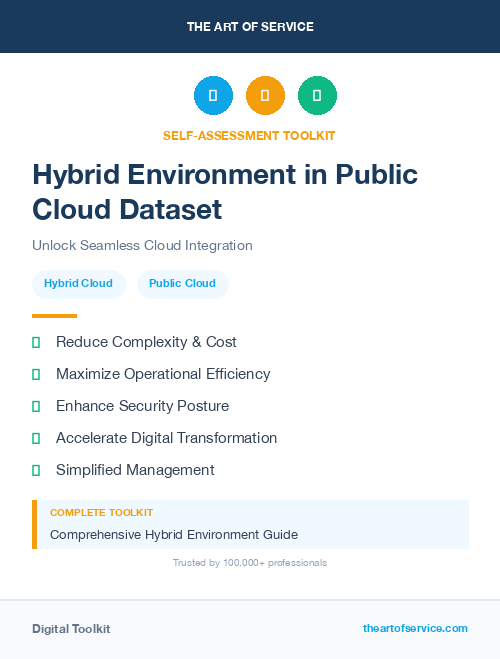Click the bullet icon beside Simplified Management
This screenshot has height=659, width=500.
(36, 470)
